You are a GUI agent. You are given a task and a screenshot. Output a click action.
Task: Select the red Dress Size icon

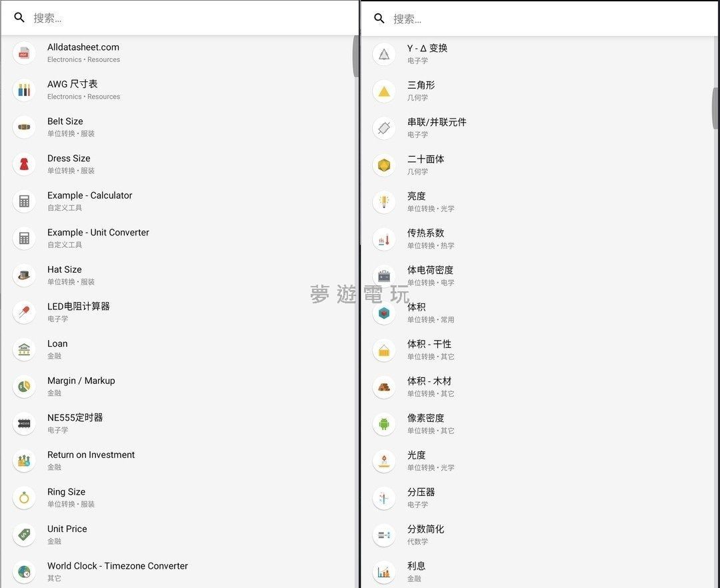(24, 164)
